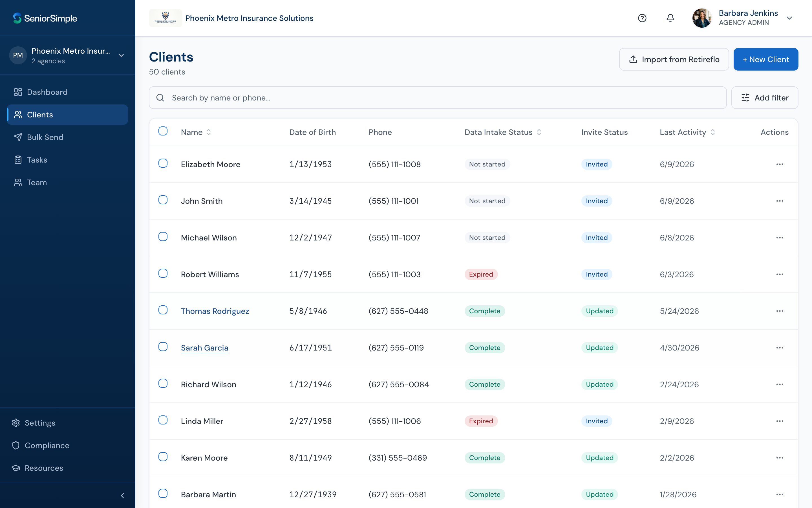The height and width of the screenshot is (508, 812).
Task: Sort by Data Intake Status arrows
Action: tap(539, 132)
